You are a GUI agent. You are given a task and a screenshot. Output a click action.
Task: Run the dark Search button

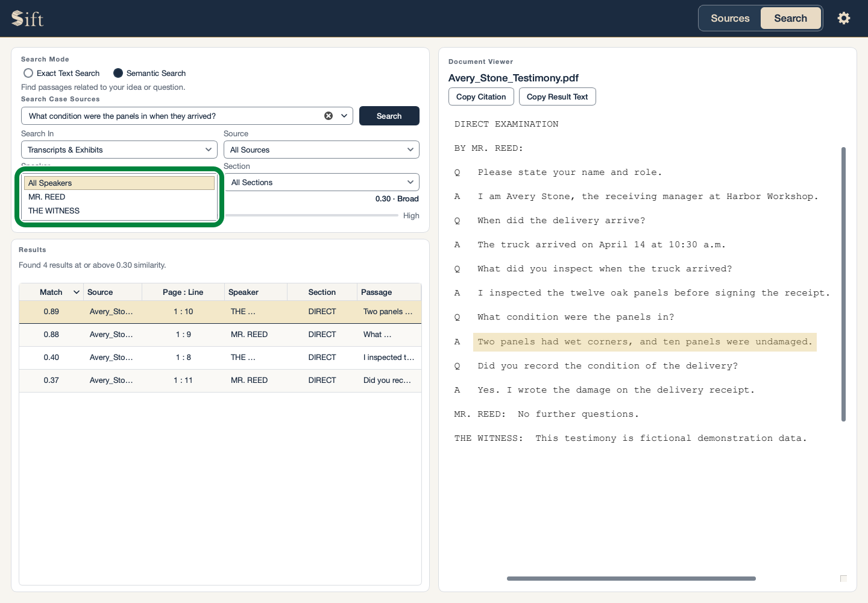[389, 116]
